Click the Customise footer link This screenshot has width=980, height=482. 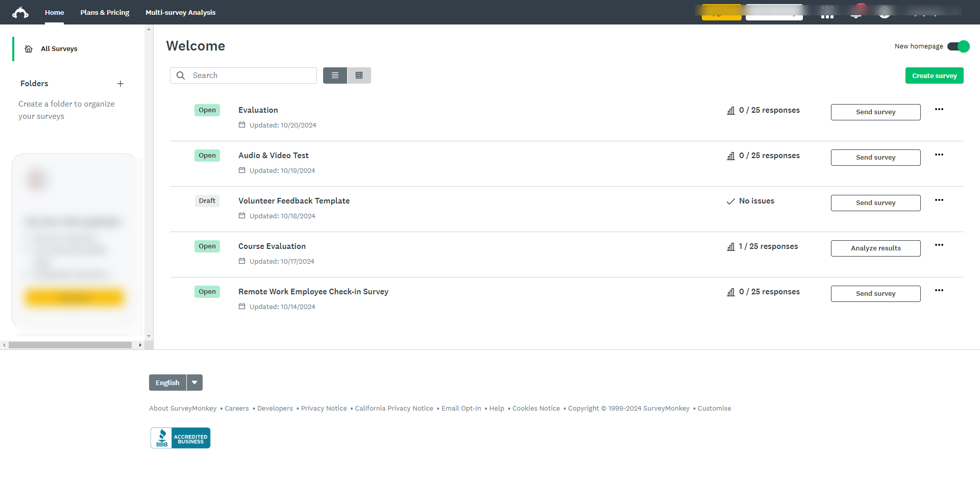pos(715,409)
